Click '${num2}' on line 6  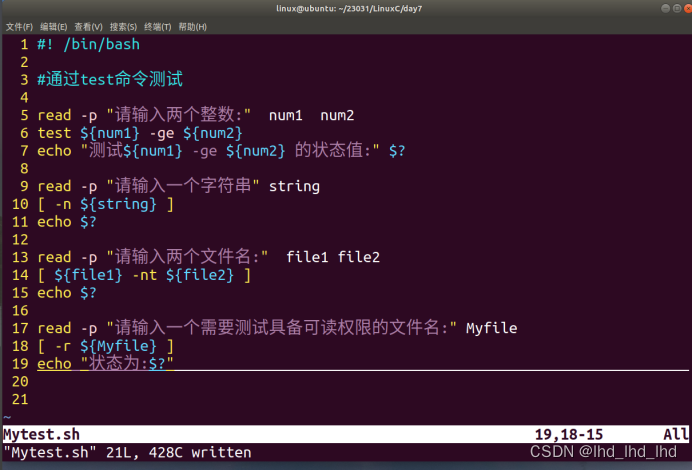pyautogui.click(x=213, y=133)
